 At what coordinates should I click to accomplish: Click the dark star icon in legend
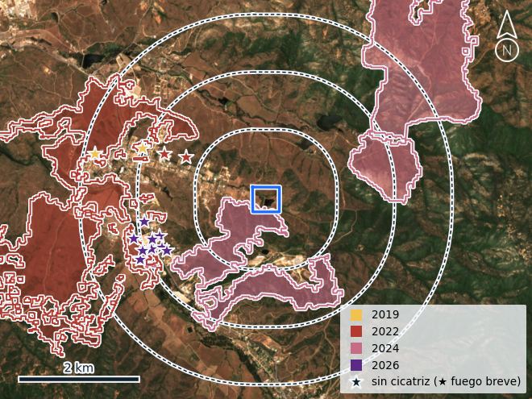(356, 382)
